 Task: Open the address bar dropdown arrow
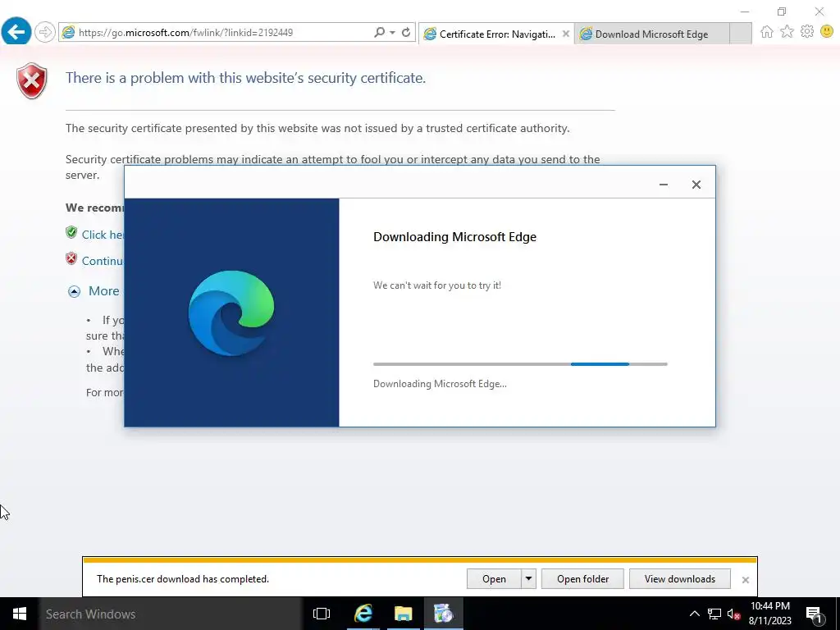[x=393, y=33]
